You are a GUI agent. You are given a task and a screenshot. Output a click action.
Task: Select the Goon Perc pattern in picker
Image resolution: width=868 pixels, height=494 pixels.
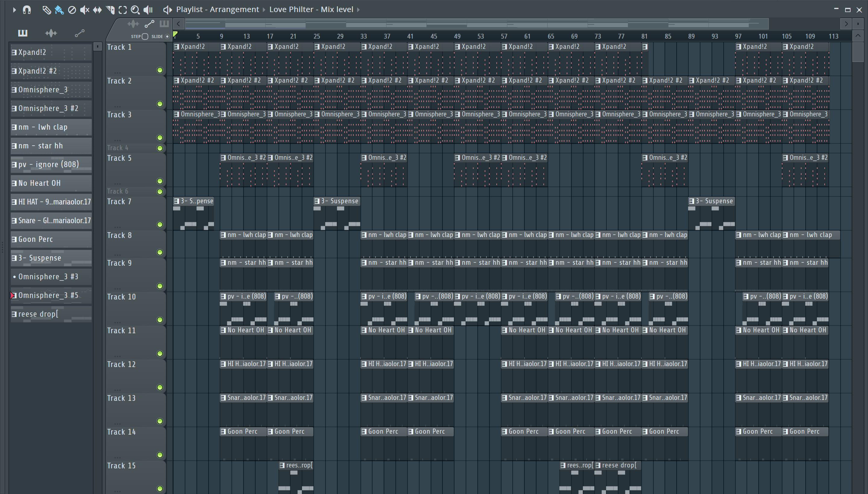pyautogui.click(x=51, y=239)
